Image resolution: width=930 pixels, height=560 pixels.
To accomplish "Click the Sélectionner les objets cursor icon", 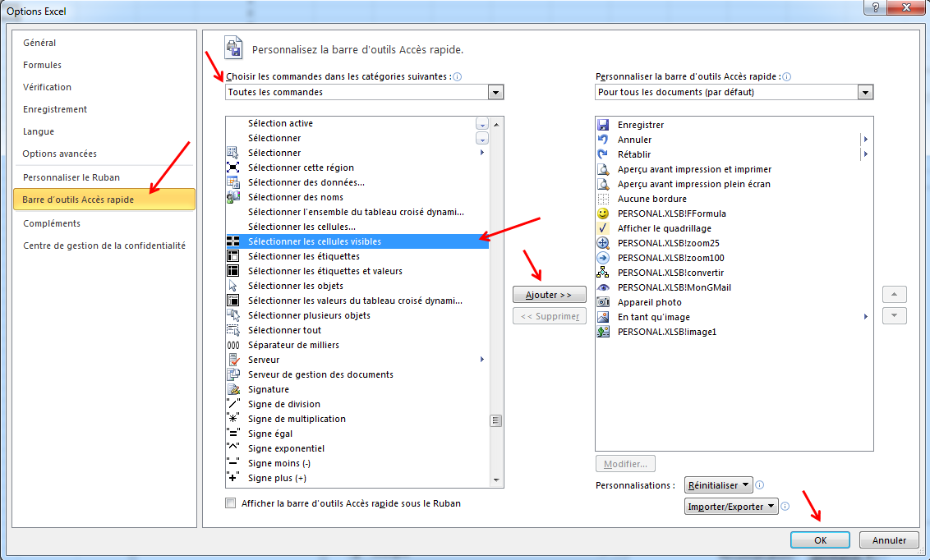I will (233, 287).
